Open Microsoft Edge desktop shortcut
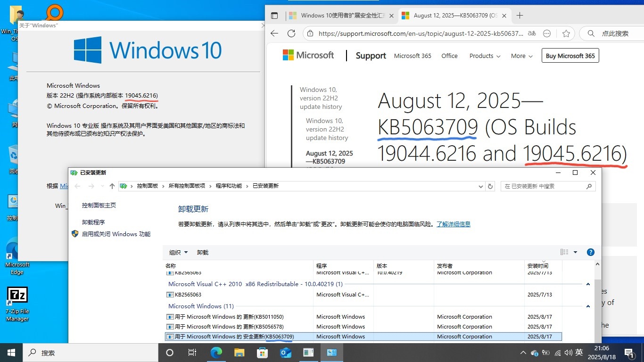644x362 pixels. click(17, 257)
